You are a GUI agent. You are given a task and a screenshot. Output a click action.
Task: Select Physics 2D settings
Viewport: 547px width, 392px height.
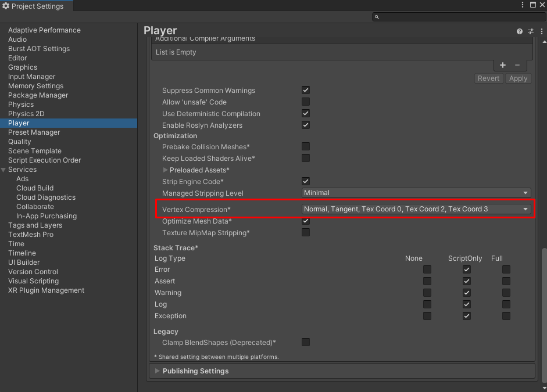(26, 114)
